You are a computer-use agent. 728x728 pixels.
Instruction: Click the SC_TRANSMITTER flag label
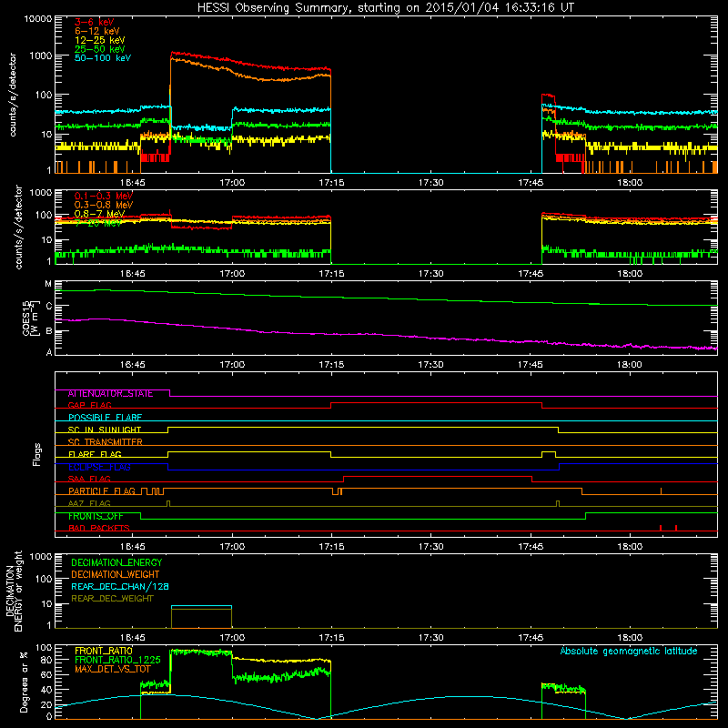105,442
